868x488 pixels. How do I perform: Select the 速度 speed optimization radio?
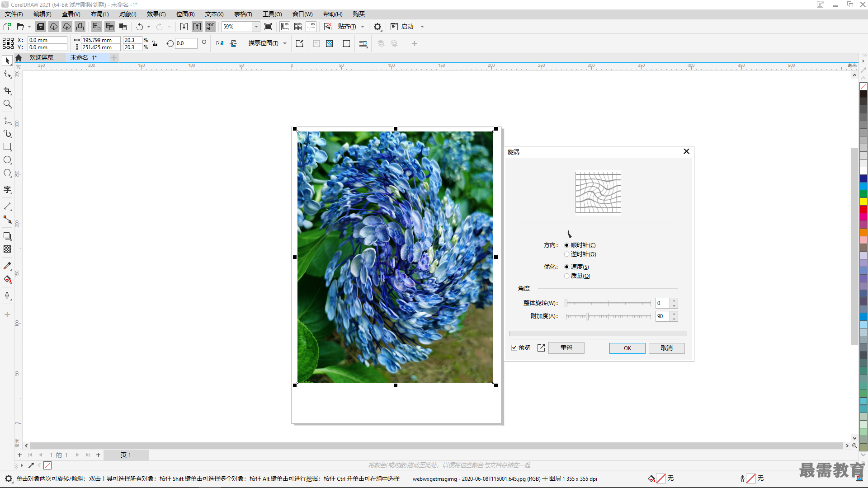click(566, 267)
